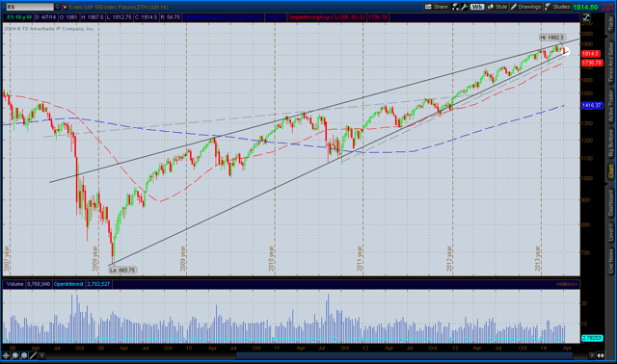Click the 2,782,527 open interest value
Viewport: 617px width, 364px height.
[x=98, y=284]
